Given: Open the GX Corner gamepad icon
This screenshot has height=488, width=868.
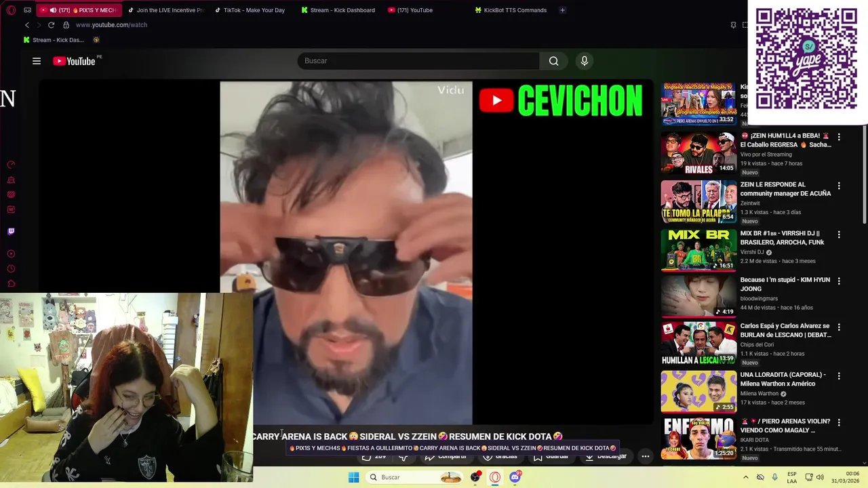Looking at the screenshot, I should click(x=27, y=10).
